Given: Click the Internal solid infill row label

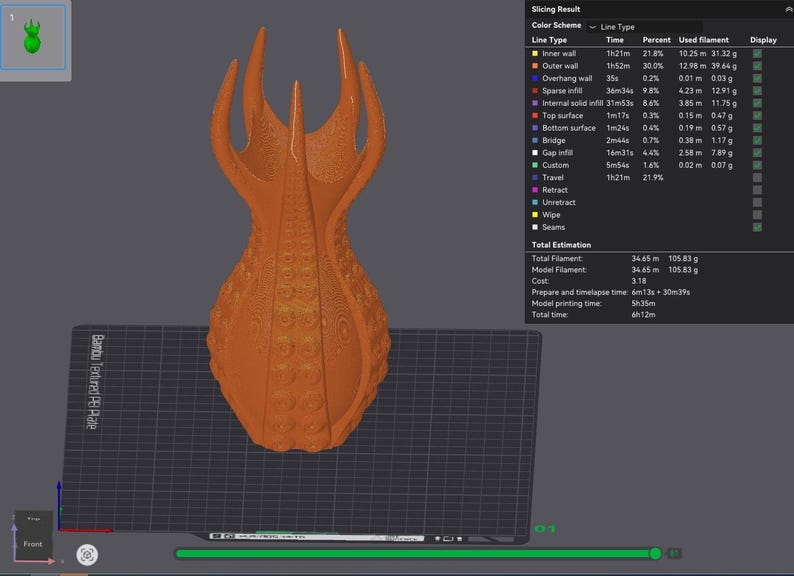Looking at the screenshot, I should coord(572,103).
